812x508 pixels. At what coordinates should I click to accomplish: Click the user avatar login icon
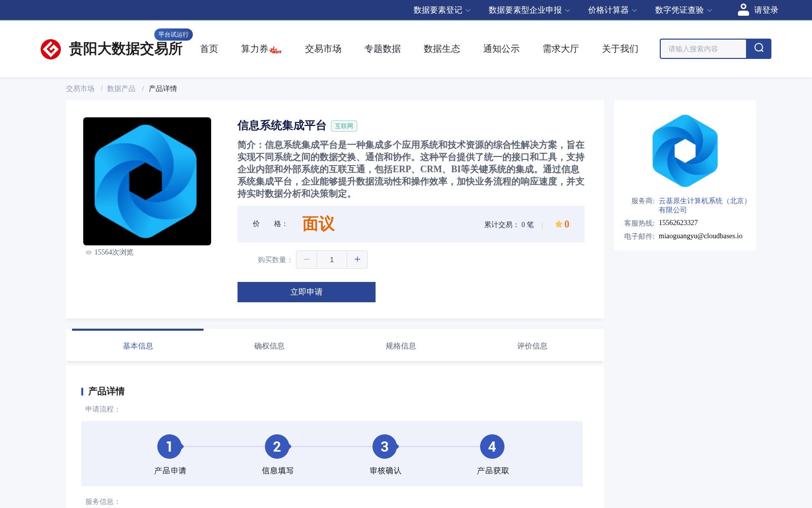743,10
